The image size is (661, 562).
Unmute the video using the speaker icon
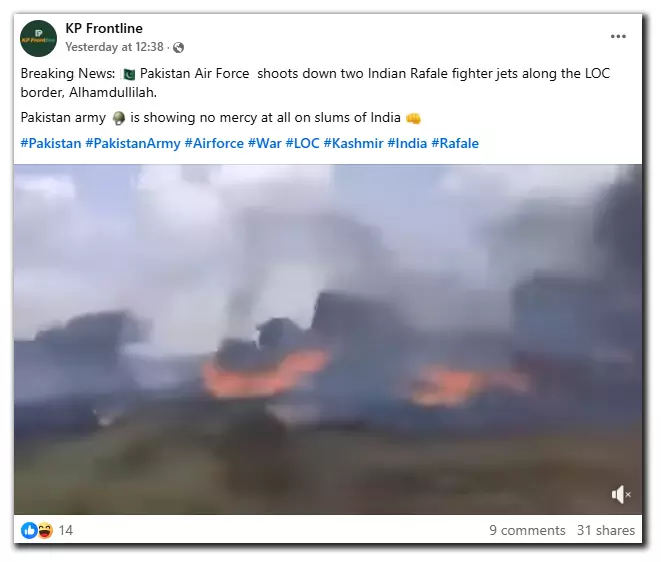(x=621, y=494)
